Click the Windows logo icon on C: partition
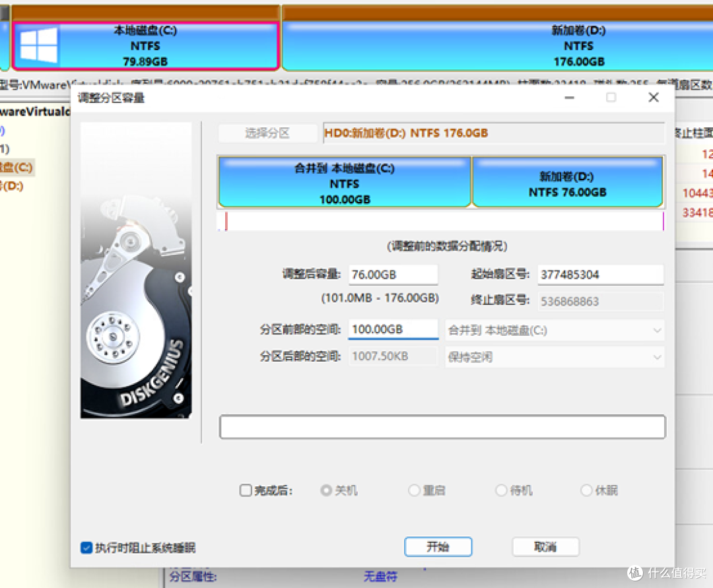The image size is (713, 588). click(x=39, y=45)
